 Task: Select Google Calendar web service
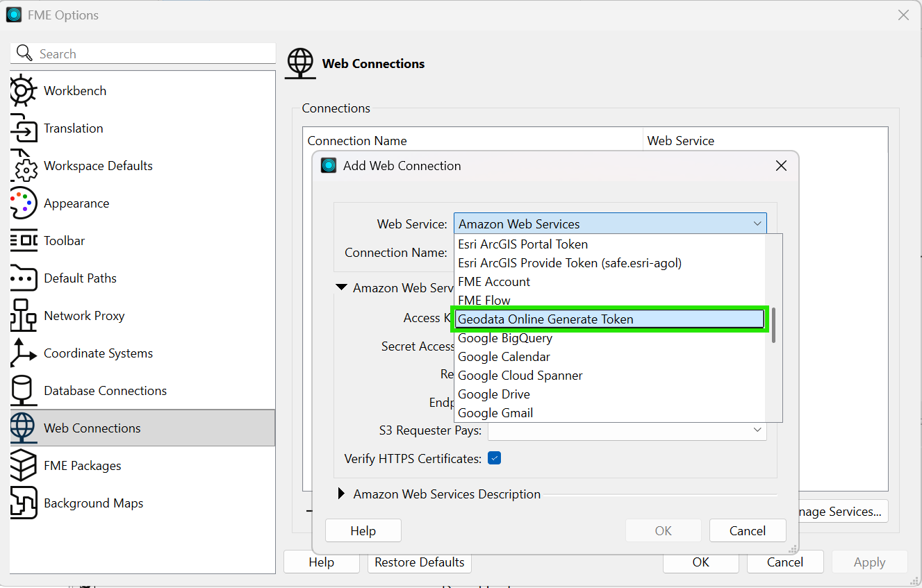click(610, 357)
